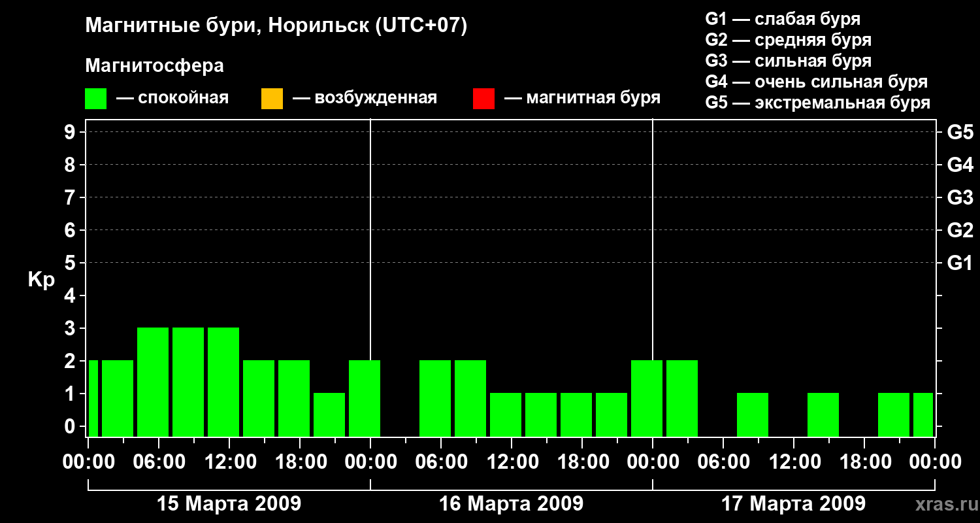Click the 12:00 time label under 15 Марта
This screenshot has height=523, width=980.
pyautogui.click(x=229, y=462)
